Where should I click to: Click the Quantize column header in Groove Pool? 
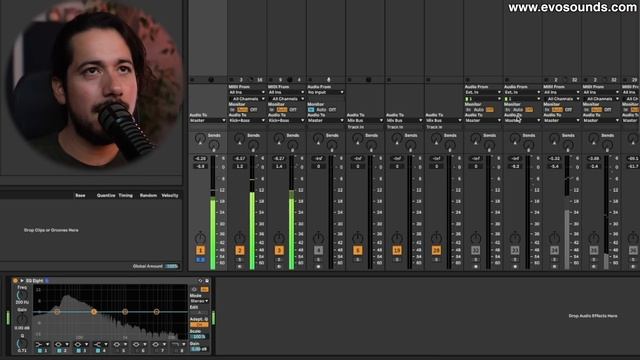(x=106, y=196)
